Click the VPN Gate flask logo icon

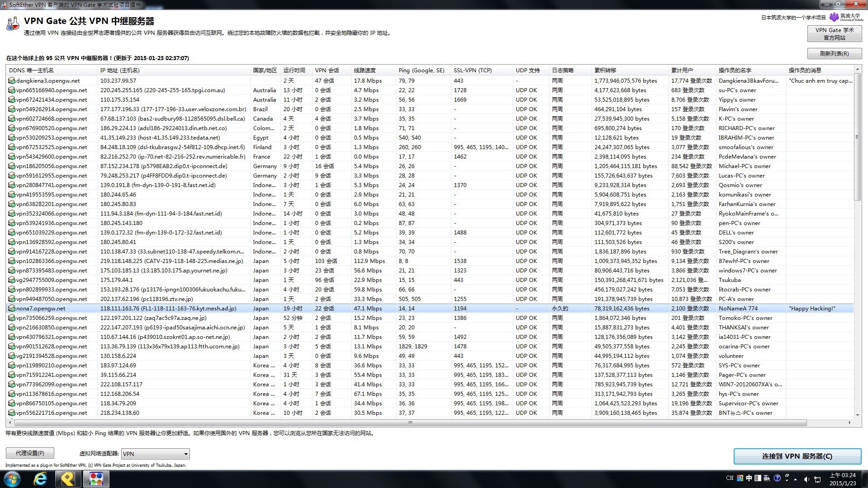[x=13, y=23]
